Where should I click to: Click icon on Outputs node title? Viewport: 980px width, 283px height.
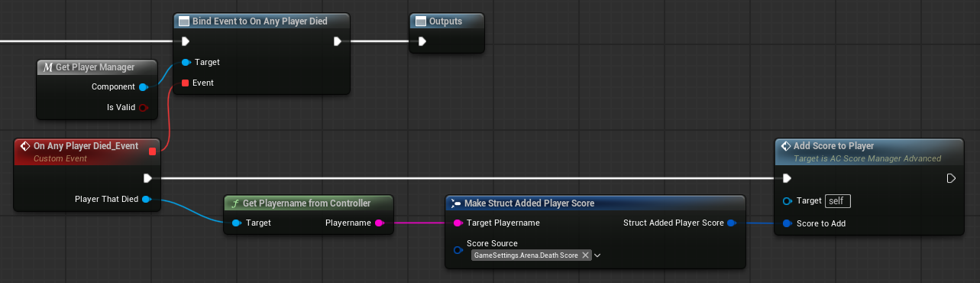420,21
